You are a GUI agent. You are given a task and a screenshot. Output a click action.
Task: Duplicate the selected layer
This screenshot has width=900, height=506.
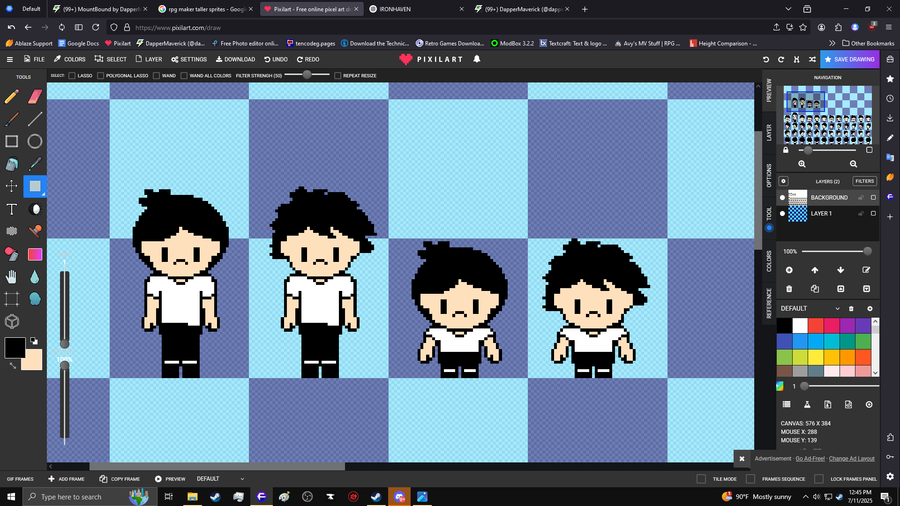click(815, 289)
